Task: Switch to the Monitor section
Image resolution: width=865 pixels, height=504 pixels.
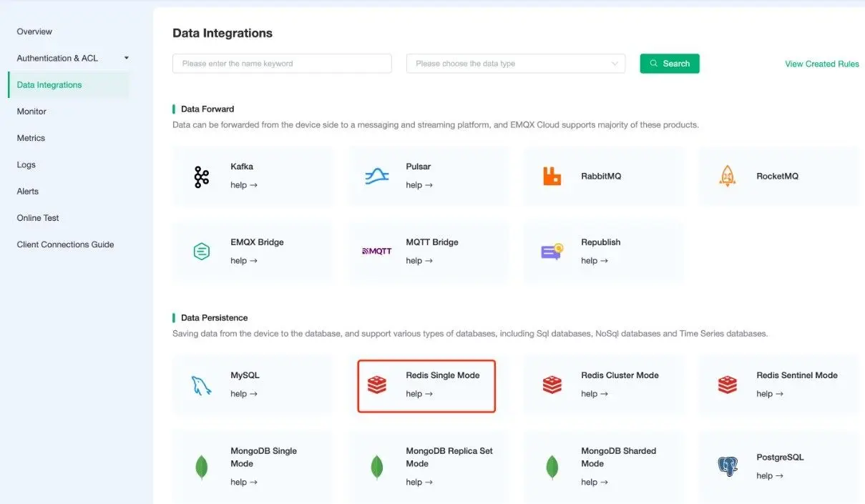Action: click(31, 111)
